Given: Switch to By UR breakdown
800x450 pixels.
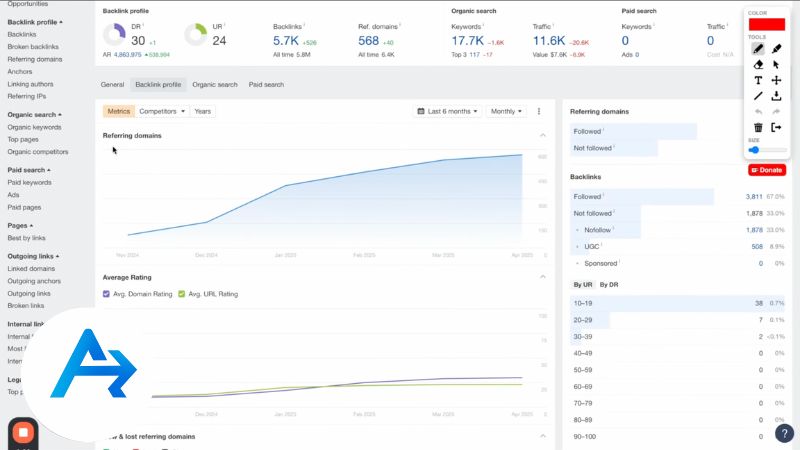Looking at the screenshot, I should tap(583, 285).
